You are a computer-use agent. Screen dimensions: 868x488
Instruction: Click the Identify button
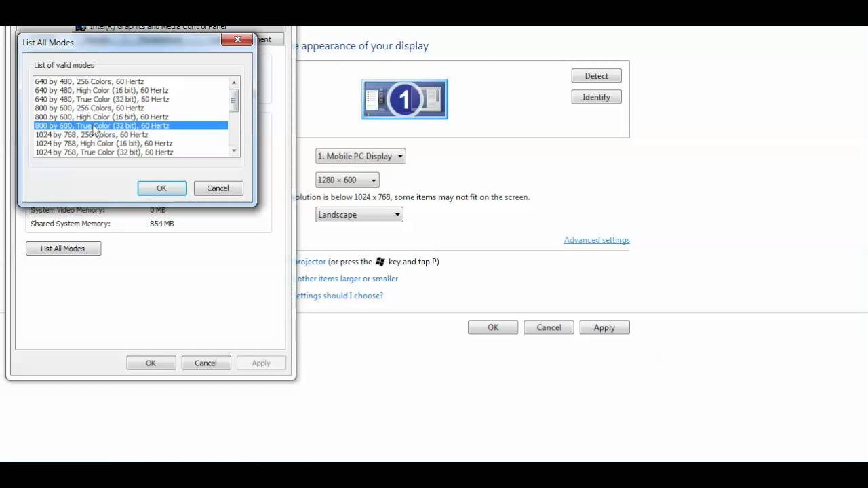click(596, 97)
